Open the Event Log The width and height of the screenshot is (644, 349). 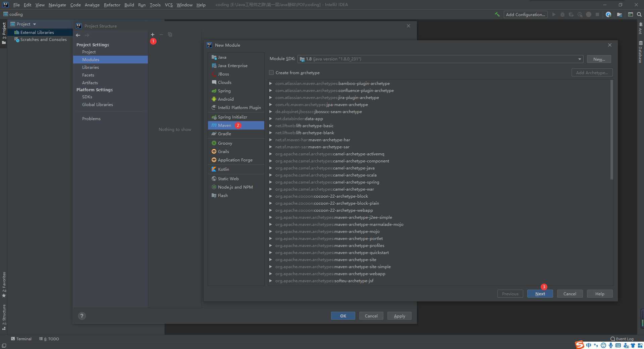point(622,339)
